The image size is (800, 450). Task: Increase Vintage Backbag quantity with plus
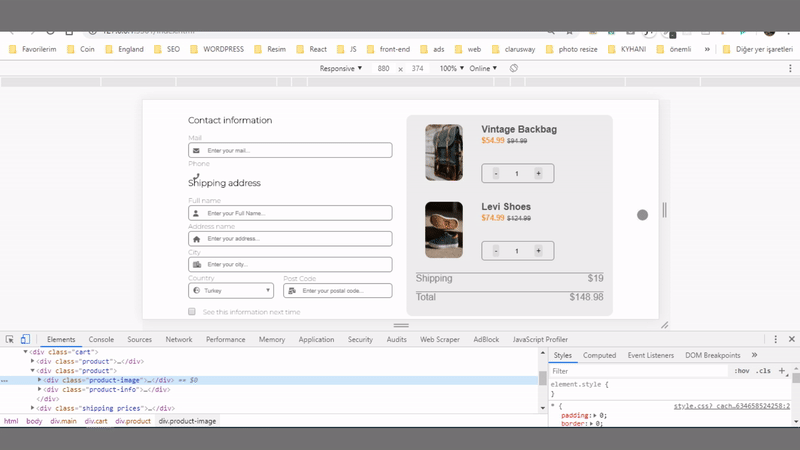pos(538,173)
